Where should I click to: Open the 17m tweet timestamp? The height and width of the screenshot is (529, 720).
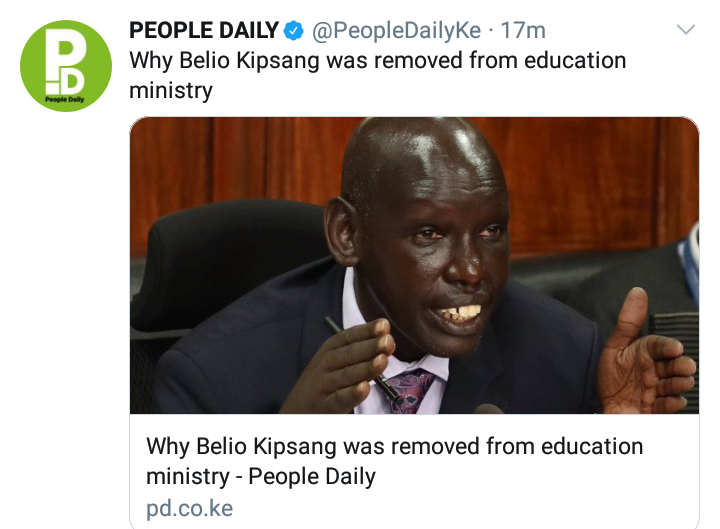point(523,31)
